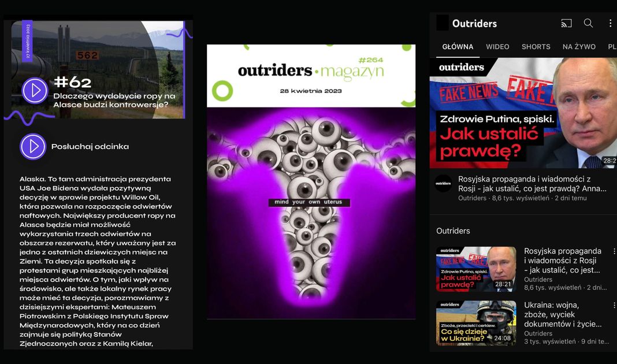Switch to the WIDEO tab

[x=497, y=47]
